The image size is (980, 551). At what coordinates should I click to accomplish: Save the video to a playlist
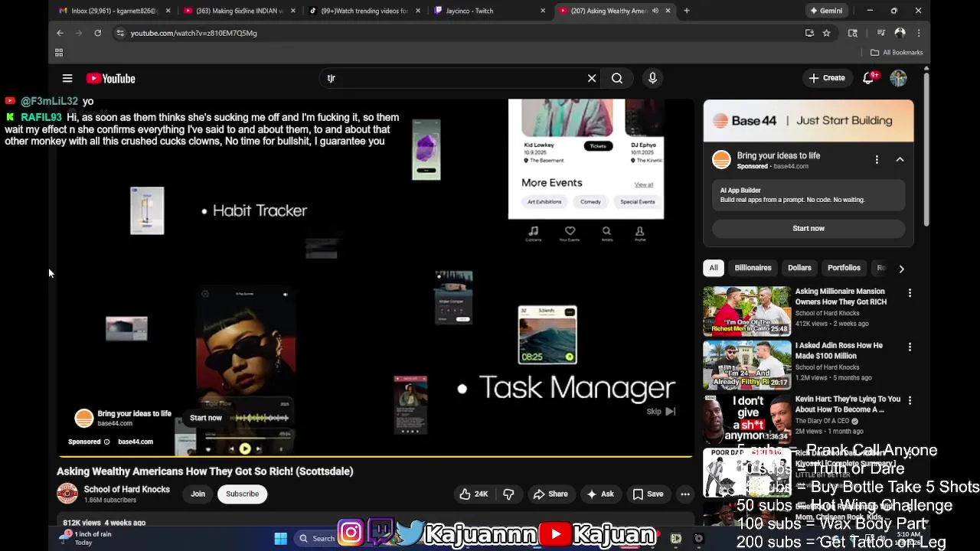(648, 494)
